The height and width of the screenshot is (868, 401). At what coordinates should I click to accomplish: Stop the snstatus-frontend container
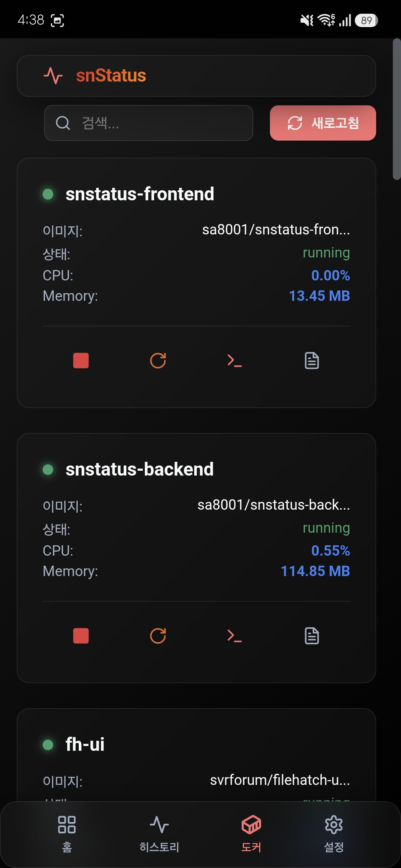(81, 361)
